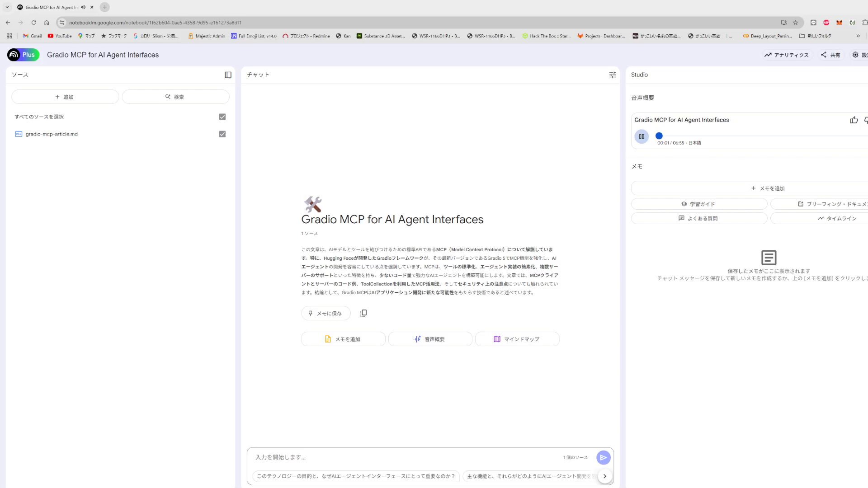Open the マインドマップ mind map

(x=517, y=339)
